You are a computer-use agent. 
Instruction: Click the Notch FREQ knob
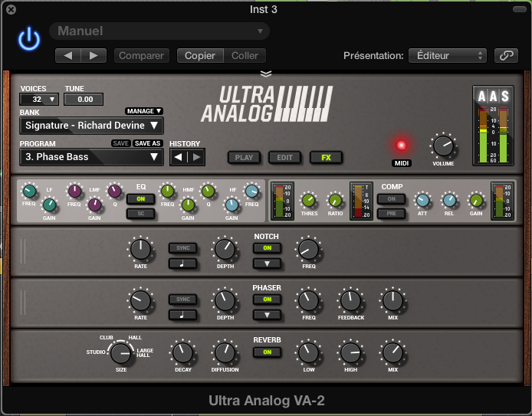(309, 249)
